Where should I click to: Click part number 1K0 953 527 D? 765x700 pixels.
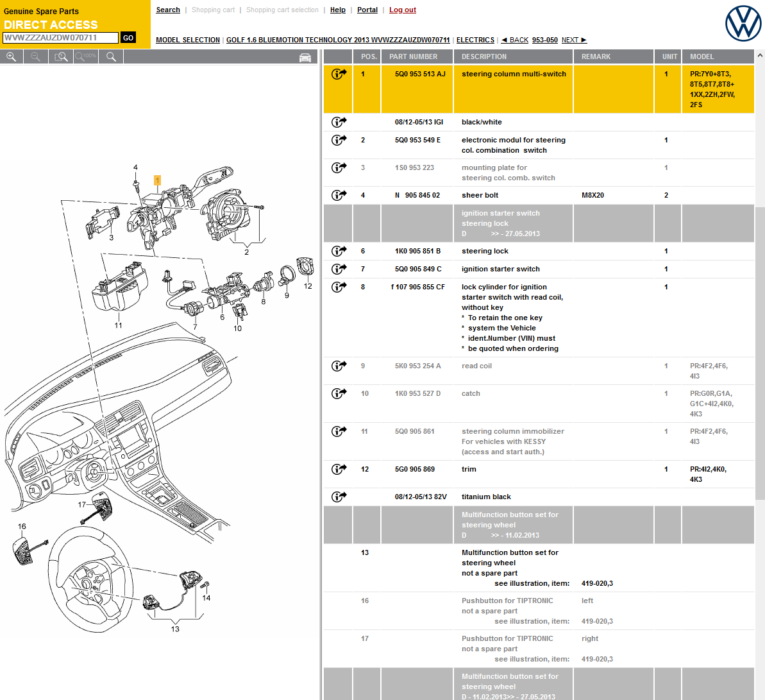tap(417, 393)
